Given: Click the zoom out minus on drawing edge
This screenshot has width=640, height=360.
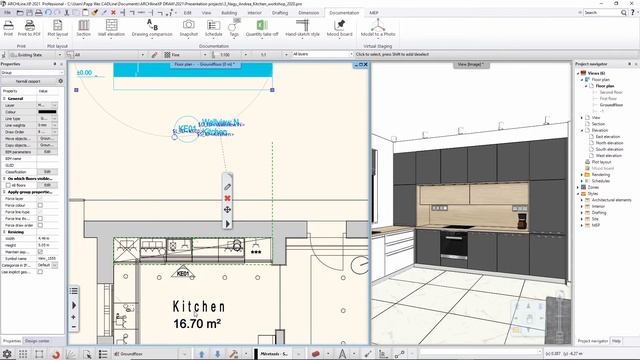Looking at the screenshot, I should point(73,327).
